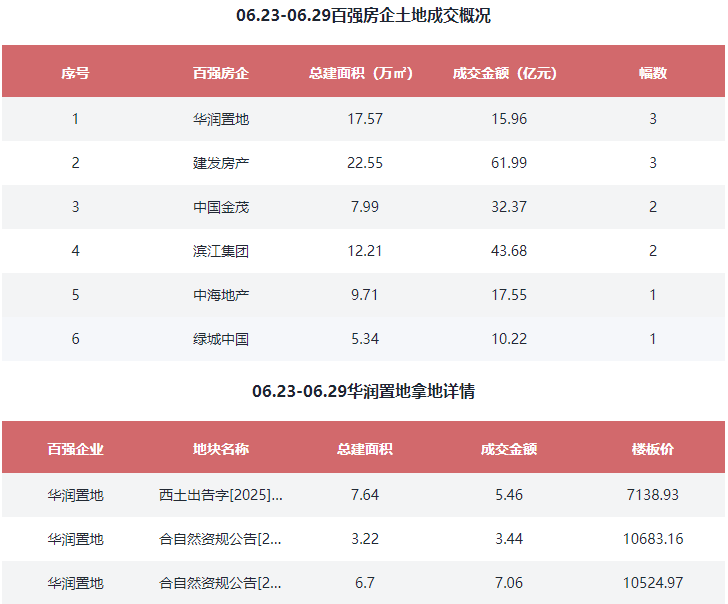Click the 7.99 area value

[x=365, y=207]
